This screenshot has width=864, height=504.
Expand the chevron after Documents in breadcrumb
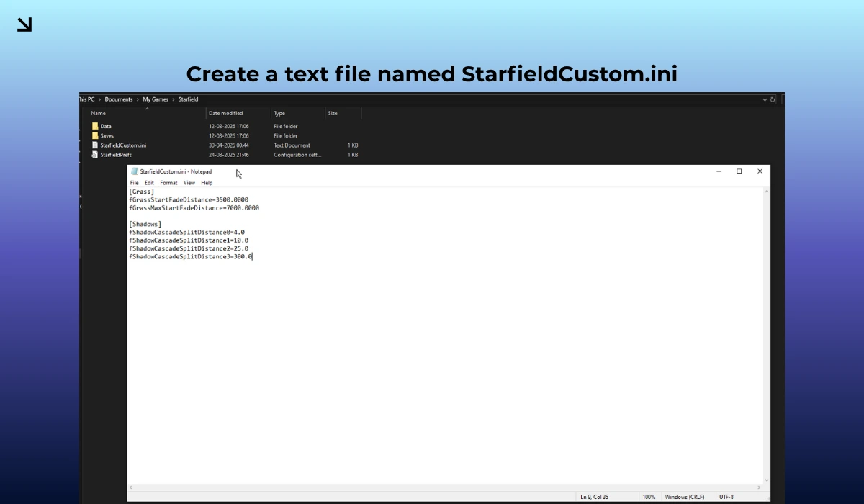(138, 99)
